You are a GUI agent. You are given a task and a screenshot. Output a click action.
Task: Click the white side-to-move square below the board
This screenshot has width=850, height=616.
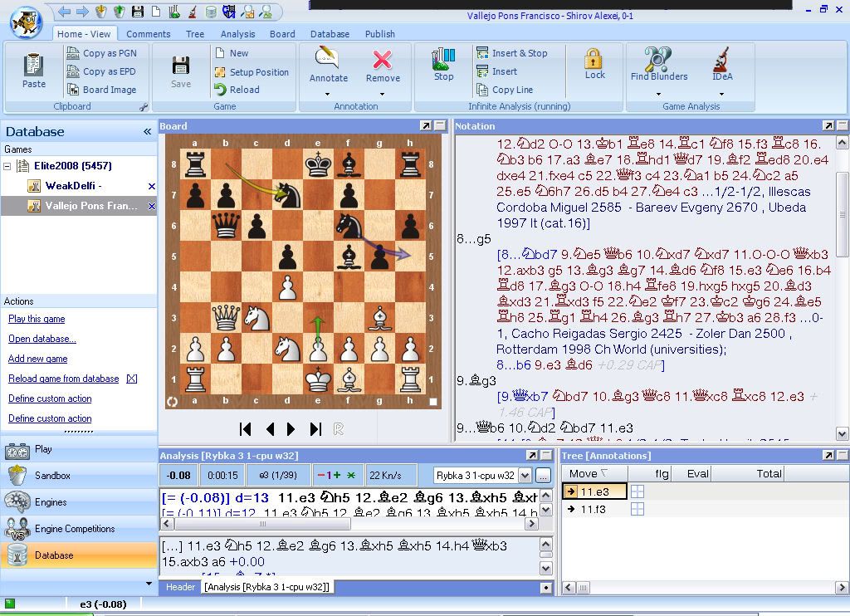pyautogui.click(x=433, y=402)
